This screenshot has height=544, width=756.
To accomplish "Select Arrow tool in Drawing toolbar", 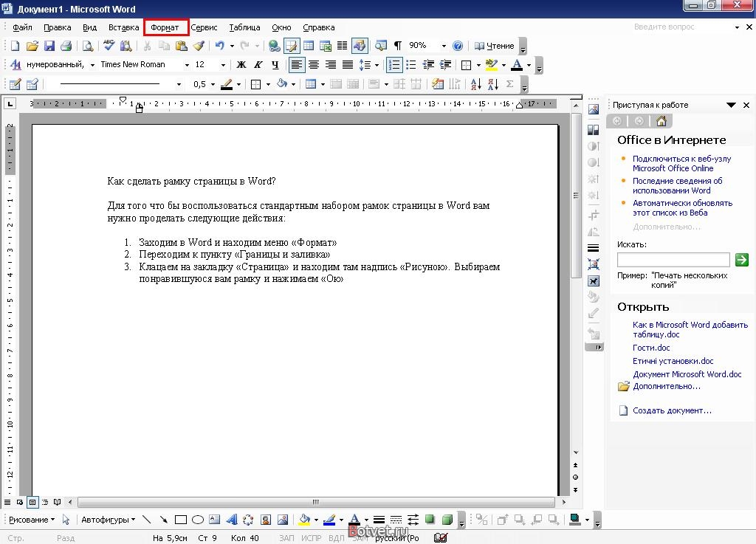I will (164, 520).
